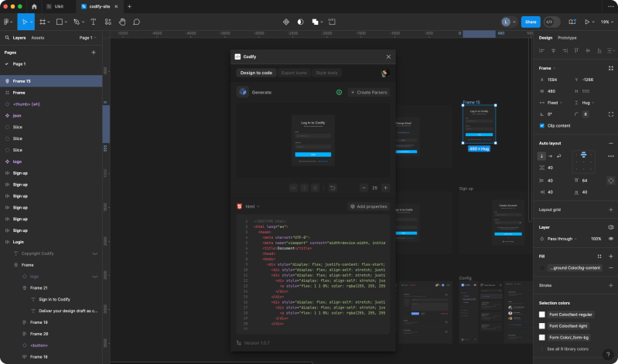The image size is (618, 364).
Task: Select the Pen tool
Action: point(77,22)
